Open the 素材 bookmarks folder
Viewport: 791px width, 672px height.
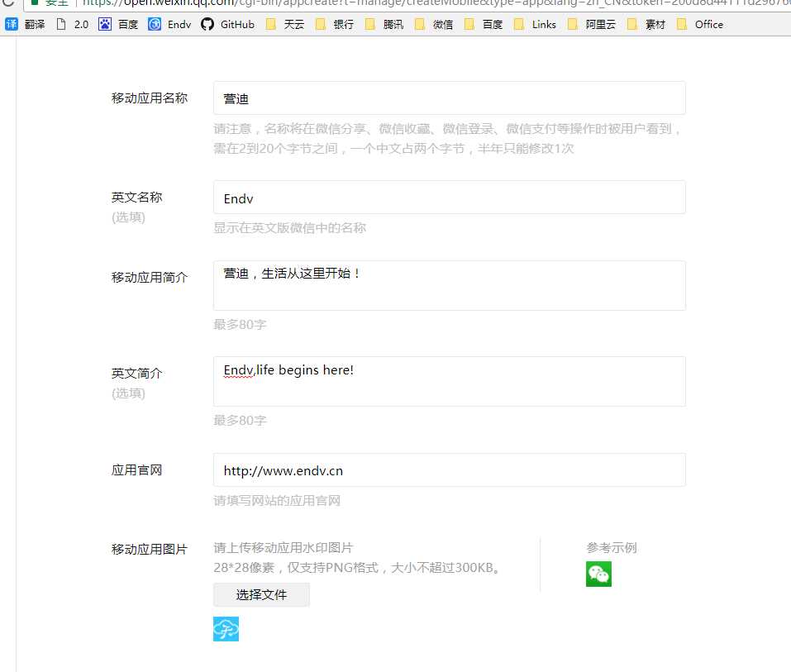pyautogui.click(x=646, y=24)
